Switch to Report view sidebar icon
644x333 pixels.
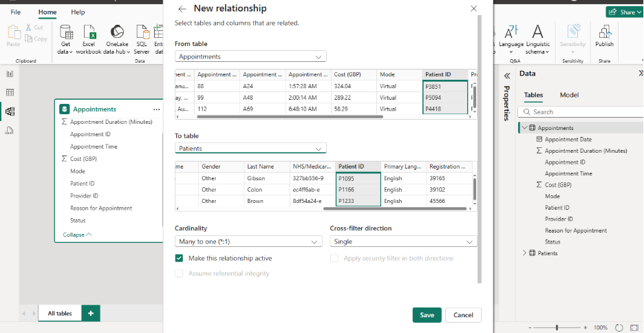point(10,74)
